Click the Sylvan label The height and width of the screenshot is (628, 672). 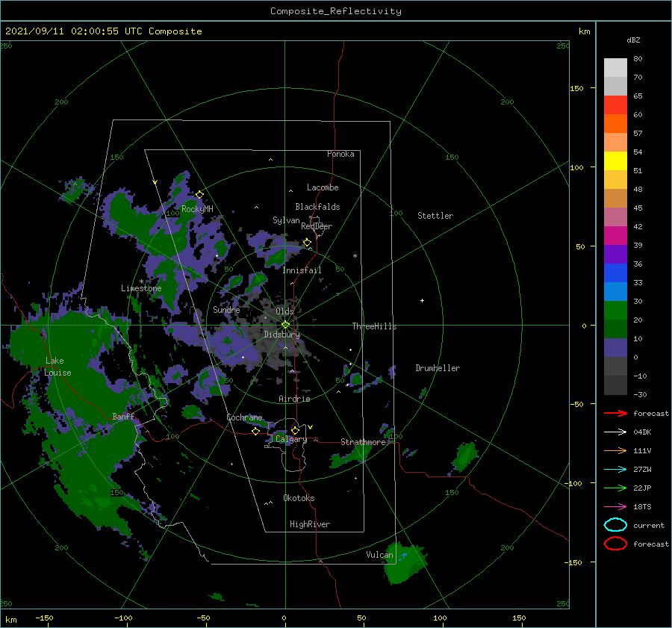click(286, 220)
